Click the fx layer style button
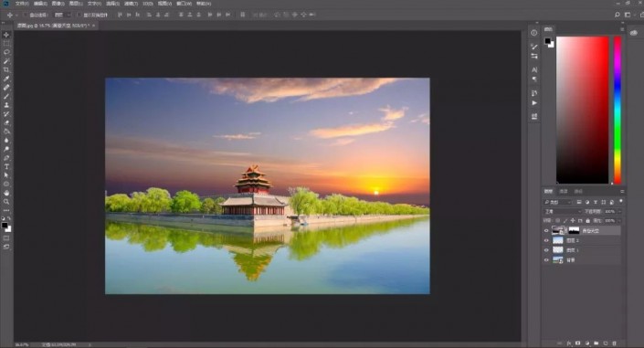 point(569,343)
